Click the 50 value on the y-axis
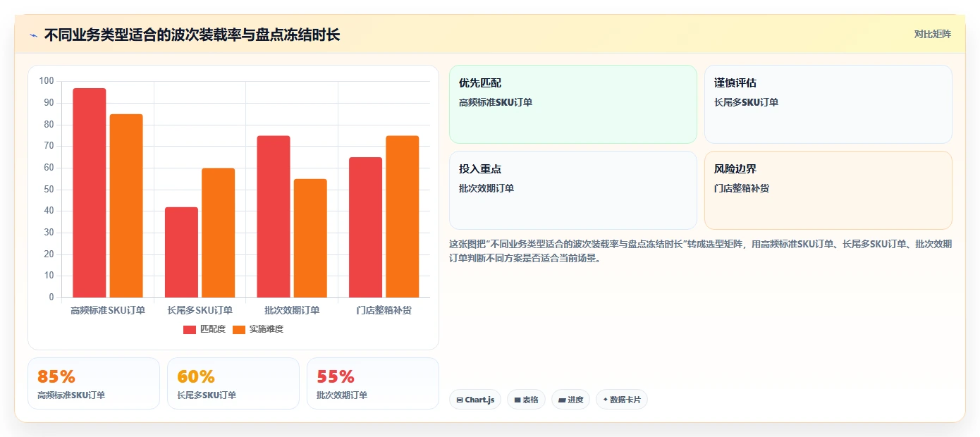This screenshot has width=980, height=437. [x=49, y=190]
